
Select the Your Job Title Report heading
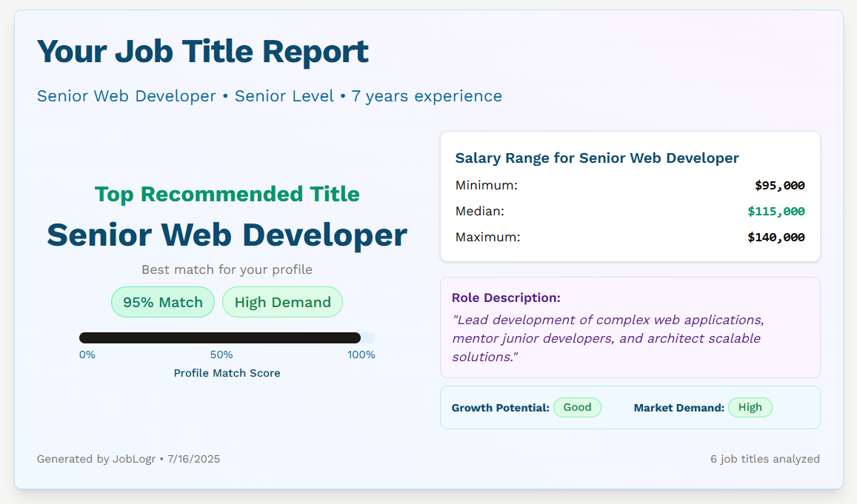202,51
